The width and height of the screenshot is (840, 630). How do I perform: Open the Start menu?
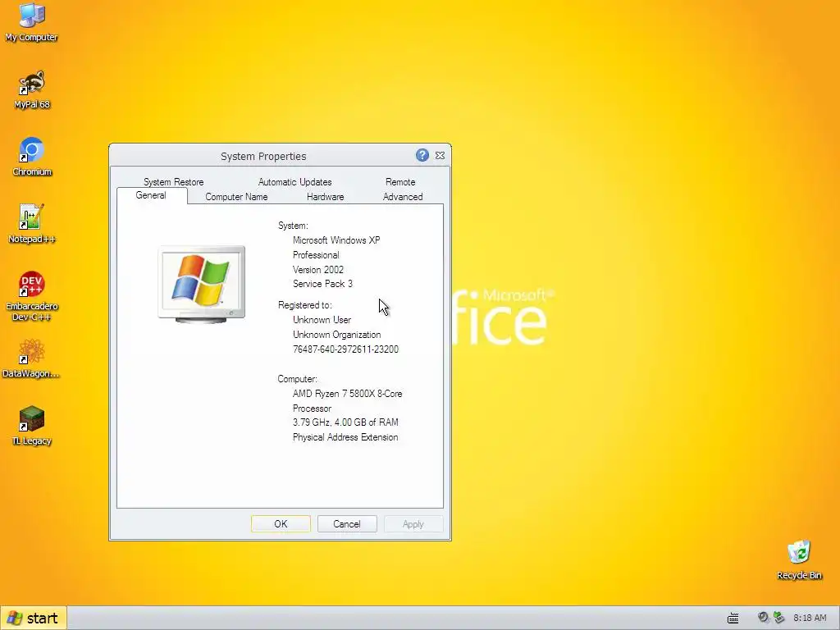(x=33, y=619)
